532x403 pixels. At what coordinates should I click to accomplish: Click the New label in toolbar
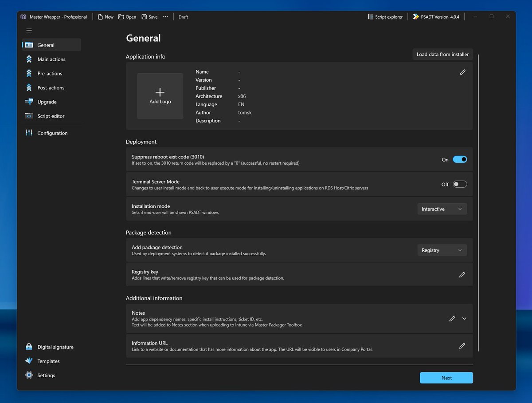(109, 17)
